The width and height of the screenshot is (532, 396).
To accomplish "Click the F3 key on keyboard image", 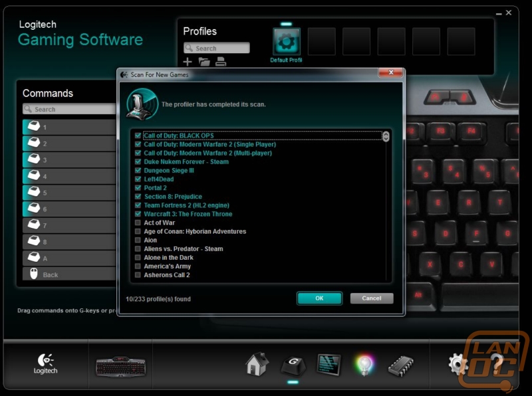I will 440,131.
